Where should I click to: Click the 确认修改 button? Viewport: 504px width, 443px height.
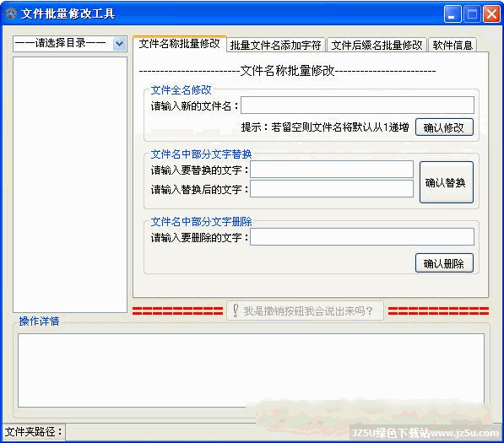click(444, 127)
